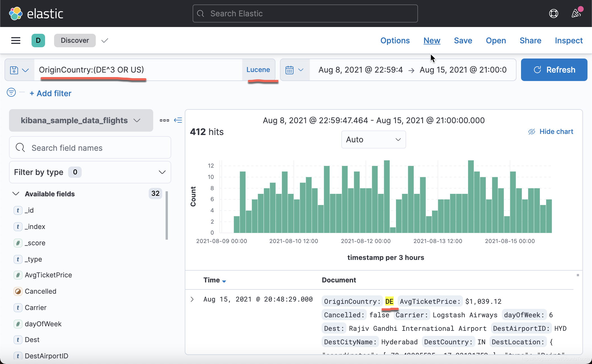Collapse the field sidebar arrow icon
This screenshot has width=592, height=364.
tap(178, 120)
